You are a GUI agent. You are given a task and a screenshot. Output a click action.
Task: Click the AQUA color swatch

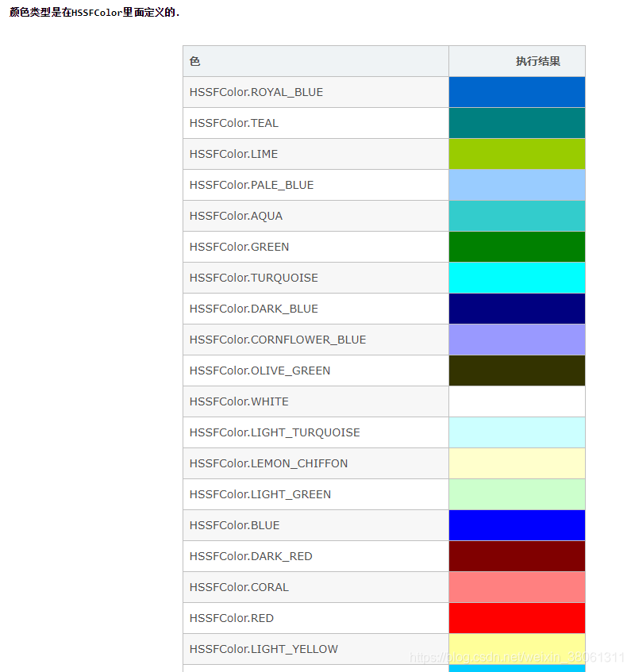pos(517,216)
